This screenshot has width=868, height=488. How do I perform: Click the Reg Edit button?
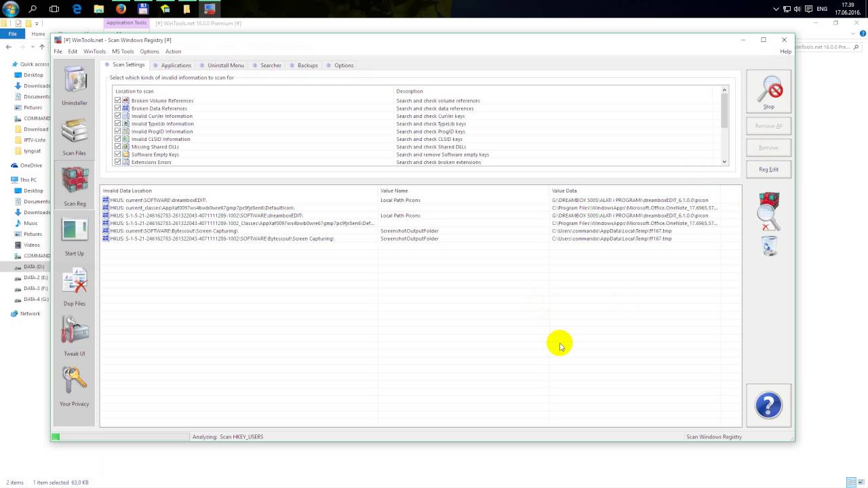click(x=768, y=169)
